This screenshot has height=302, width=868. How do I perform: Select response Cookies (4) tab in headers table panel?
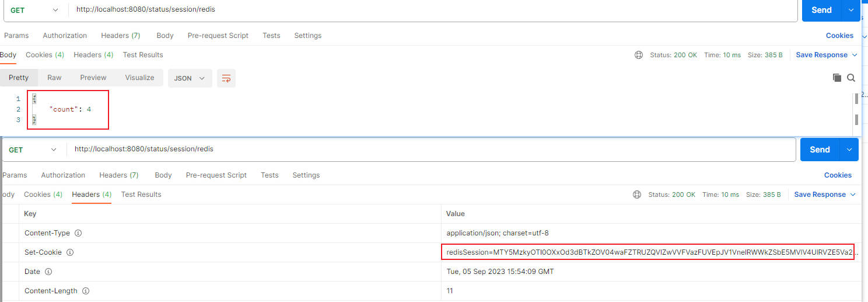[x=43, y=195]
